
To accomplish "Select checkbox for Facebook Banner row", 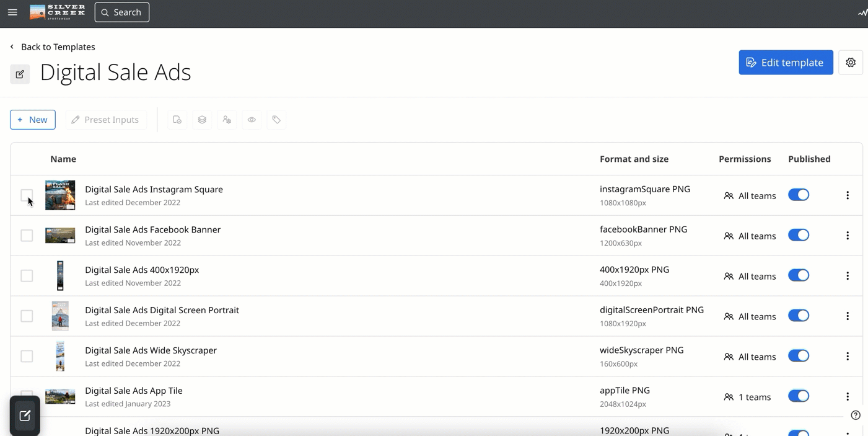I will [x=27, y=236].
